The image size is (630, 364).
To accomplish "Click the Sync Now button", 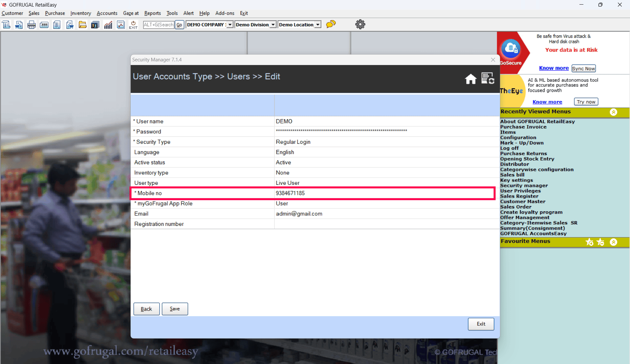I will pyautogui.click(x=583, y=68).
